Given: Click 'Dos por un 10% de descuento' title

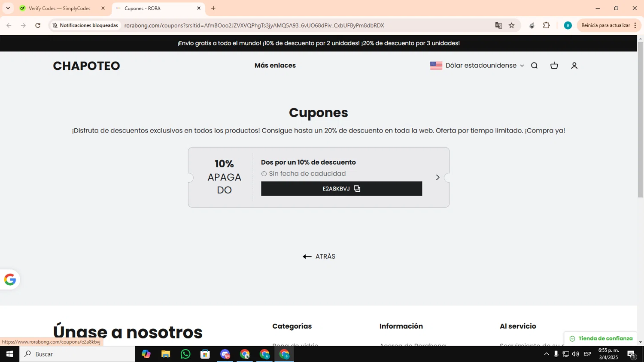Looking at the screenshot, I should coord(308,162).
